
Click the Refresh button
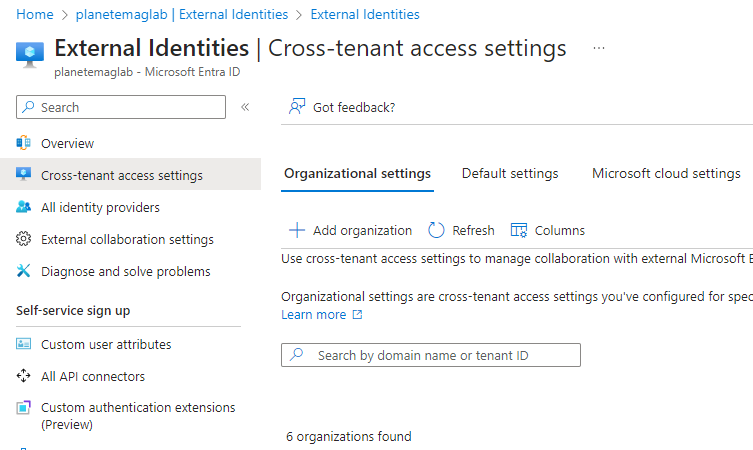(461, 230)
